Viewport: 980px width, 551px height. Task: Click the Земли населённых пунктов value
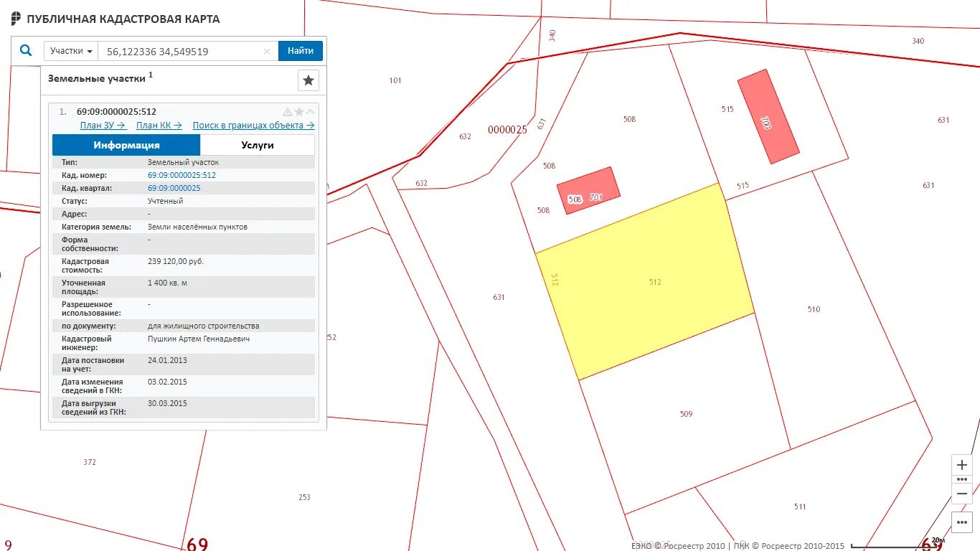[x=197, y=227]
